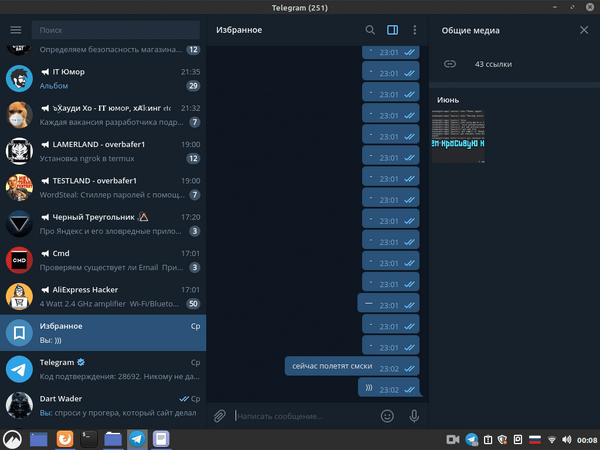Open the emoji picker smiley icon
Image resolution: width=600 pixels, height=450 pixels.
tap(387, 415)
